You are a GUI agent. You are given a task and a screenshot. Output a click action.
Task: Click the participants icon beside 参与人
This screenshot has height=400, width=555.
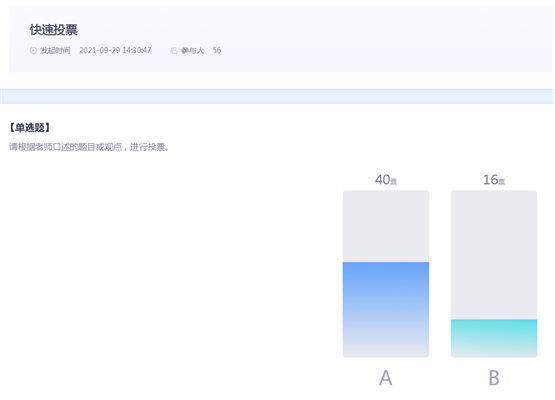[174, 51]
